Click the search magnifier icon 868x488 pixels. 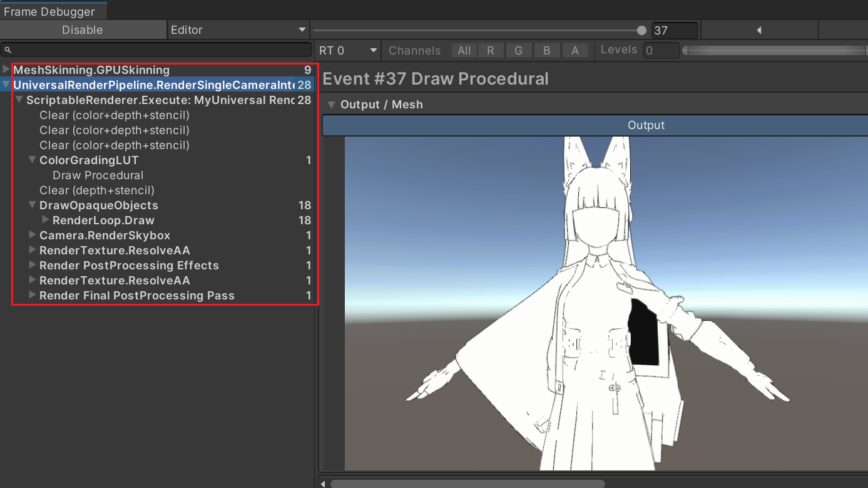coord(8,50)
